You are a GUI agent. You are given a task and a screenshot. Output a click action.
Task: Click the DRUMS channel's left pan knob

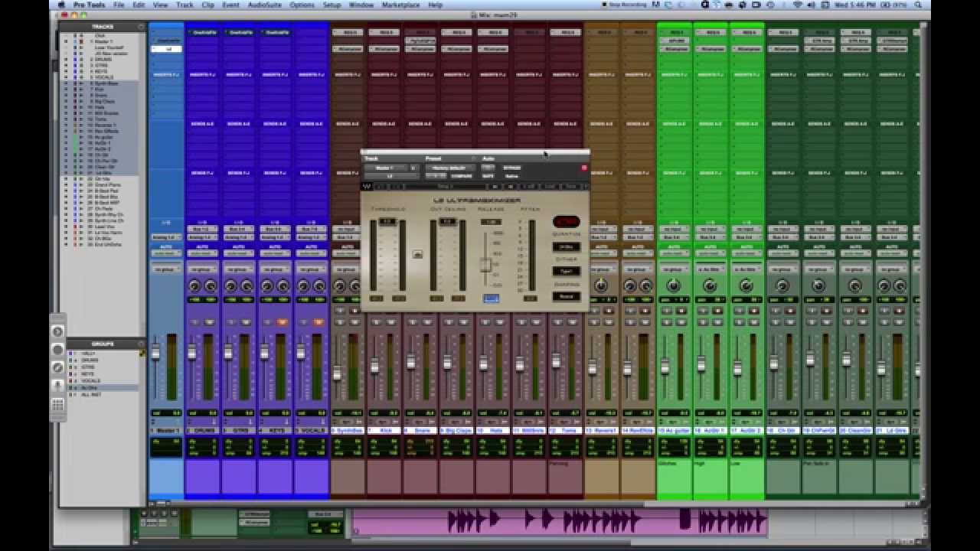click(194, 285)
